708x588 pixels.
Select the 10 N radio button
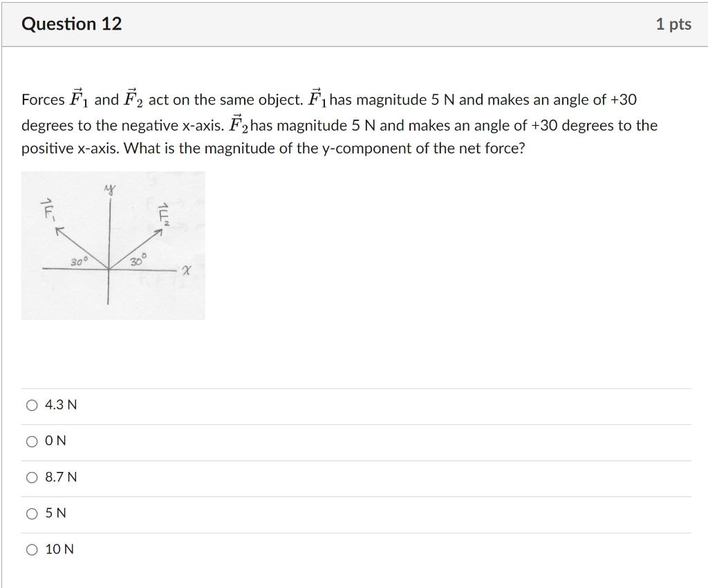32,549
